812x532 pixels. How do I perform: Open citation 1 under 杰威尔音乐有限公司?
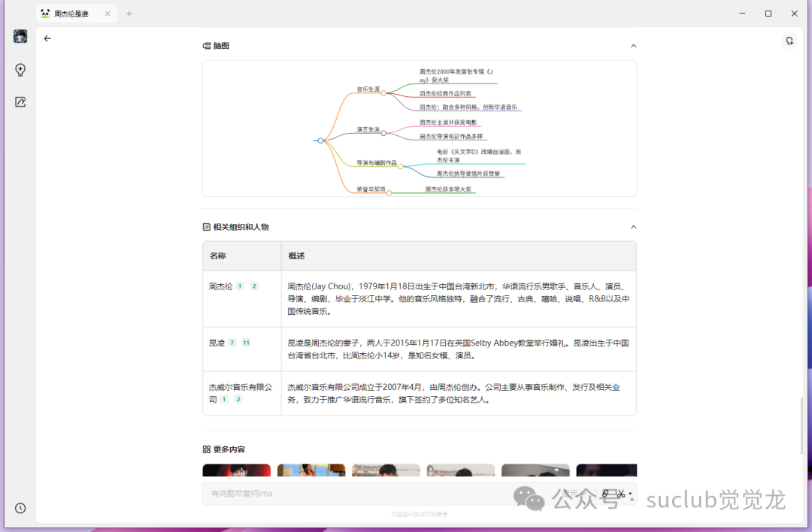pyautogui.click(x=224, y=399)
